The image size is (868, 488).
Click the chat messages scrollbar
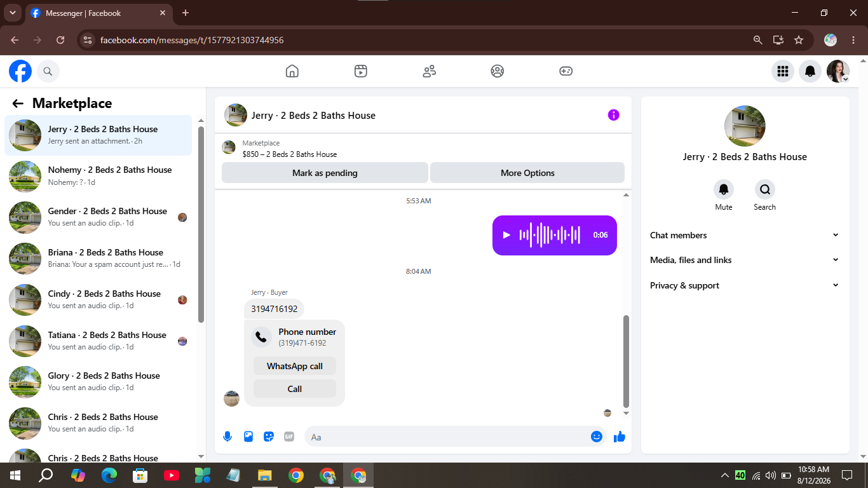[x=626, y=362]
